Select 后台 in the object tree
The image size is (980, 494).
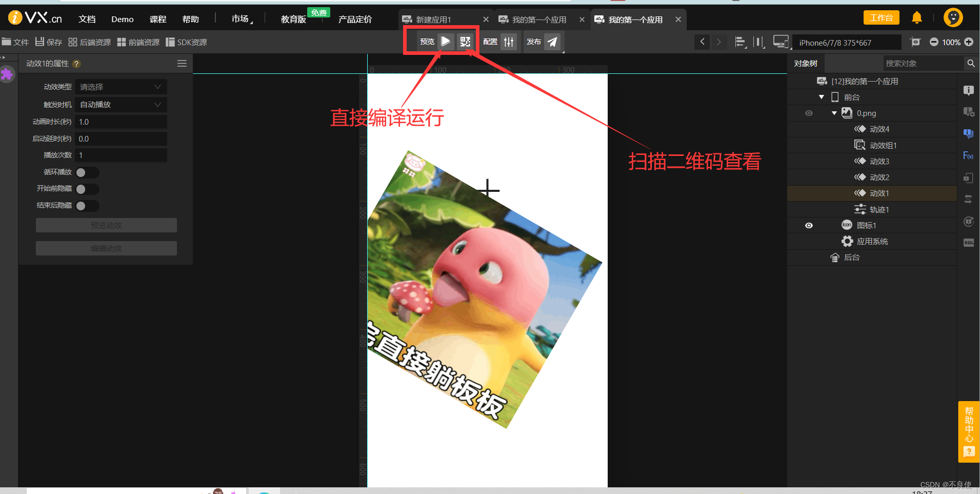pos(872,257)
